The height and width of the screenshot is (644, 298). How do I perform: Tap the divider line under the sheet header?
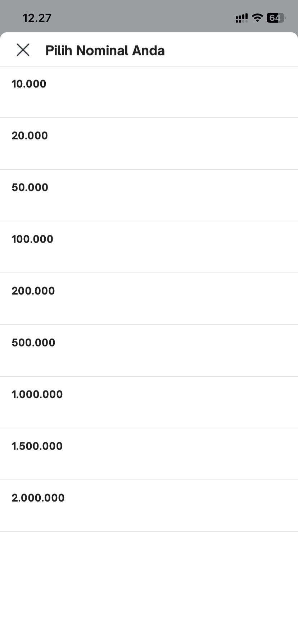point(149,66)
